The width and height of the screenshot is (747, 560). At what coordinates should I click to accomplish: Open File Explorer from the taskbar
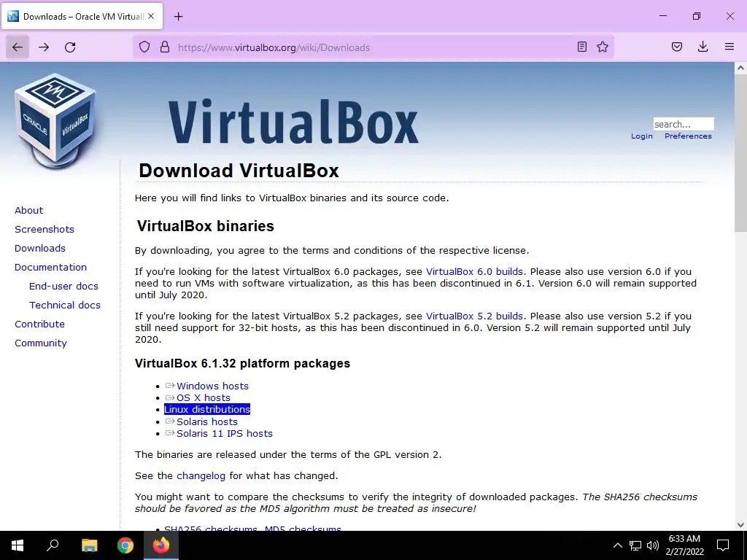89,545
